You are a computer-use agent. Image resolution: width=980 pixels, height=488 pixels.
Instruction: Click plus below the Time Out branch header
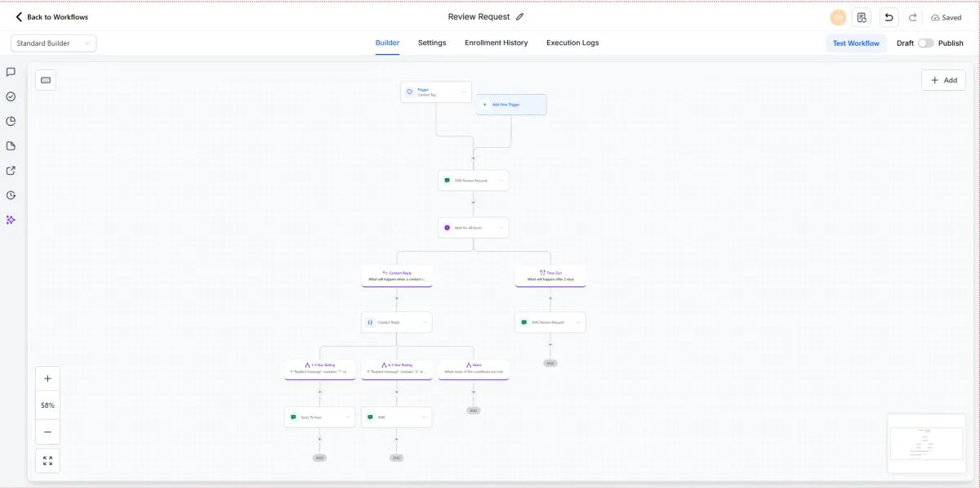click(x=550, y=298)
